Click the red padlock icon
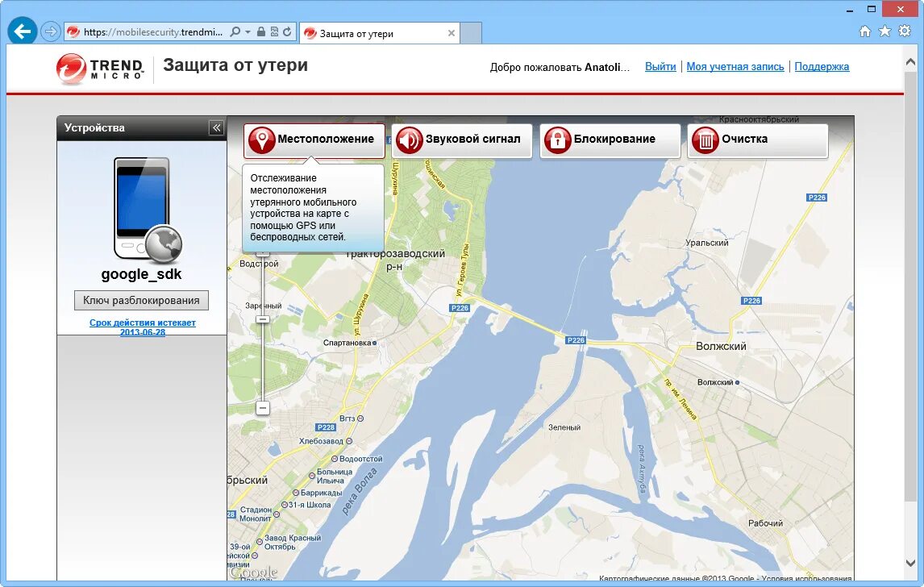The width and height of the screenshot is (924, 587). pos(557,140)
